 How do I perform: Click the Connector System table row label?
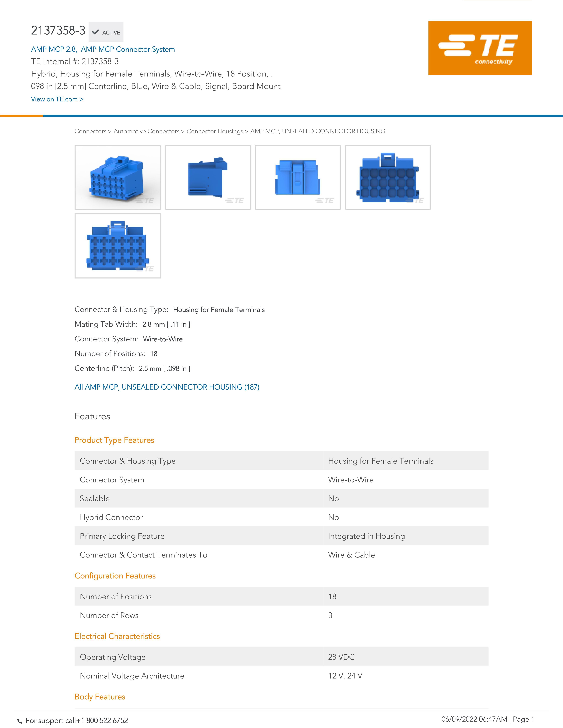tap(112, 480)
